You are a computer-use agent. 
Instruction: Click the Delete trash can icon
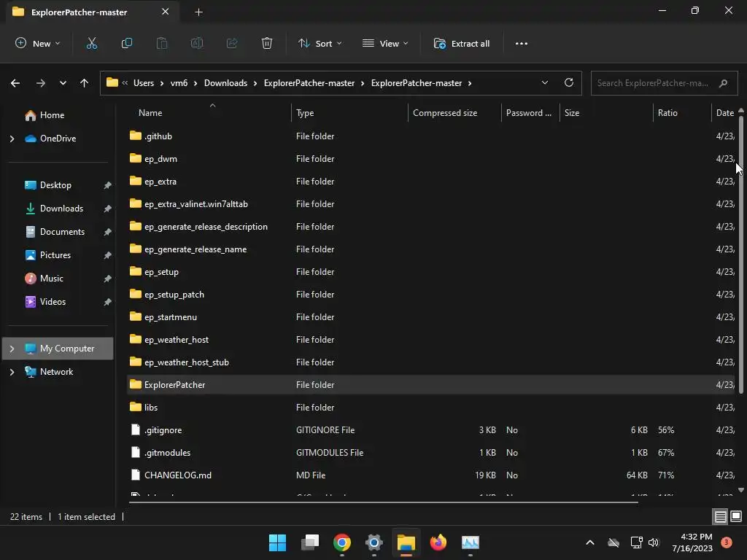pyautogui.click(x=267, y=43)
